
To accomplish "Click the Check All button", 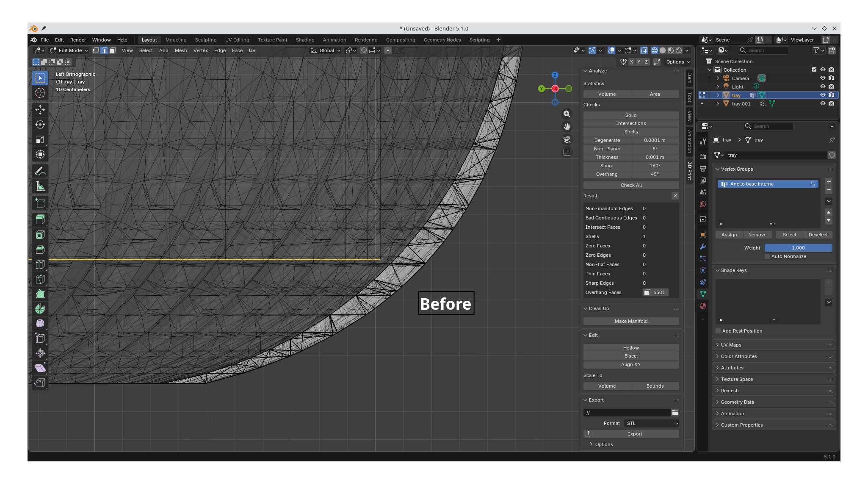I will [x=631, y=185].
